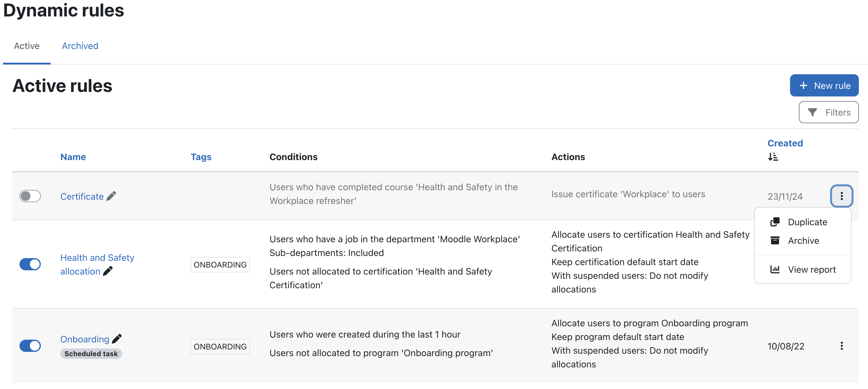This screenshot has height=389, width=868.
Task: Close Certificate row three-dot actions menu
Action: point(842,196)
